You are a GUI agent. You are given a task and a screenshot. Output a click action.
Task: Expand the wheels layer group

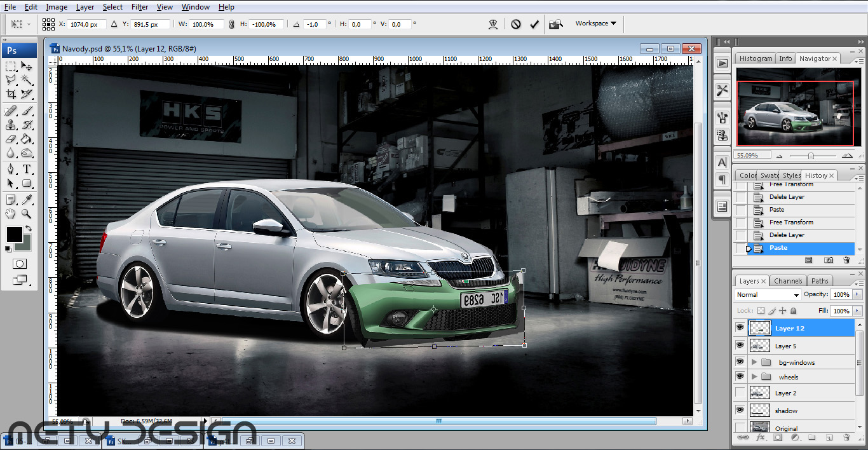click(754, 377)
